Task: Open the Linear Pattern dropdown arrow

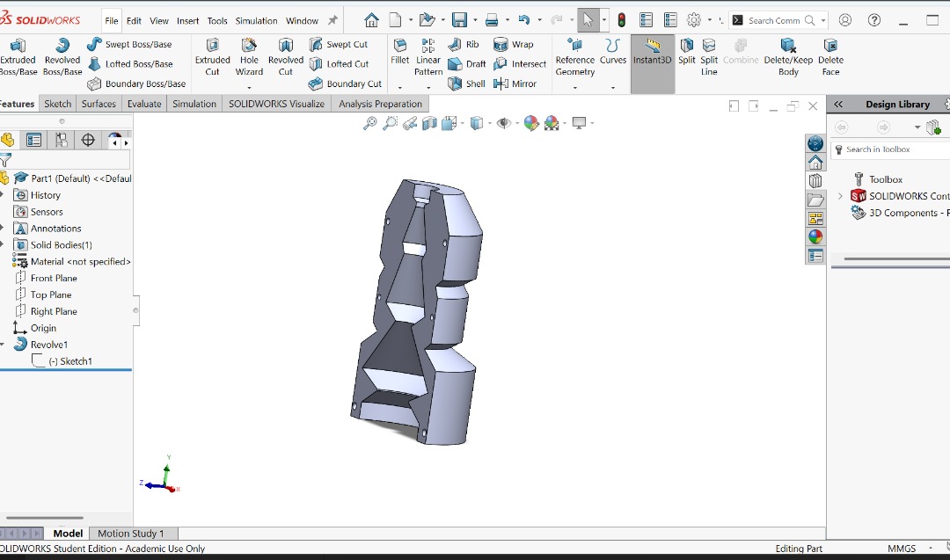Action: (x=428, y=87)
